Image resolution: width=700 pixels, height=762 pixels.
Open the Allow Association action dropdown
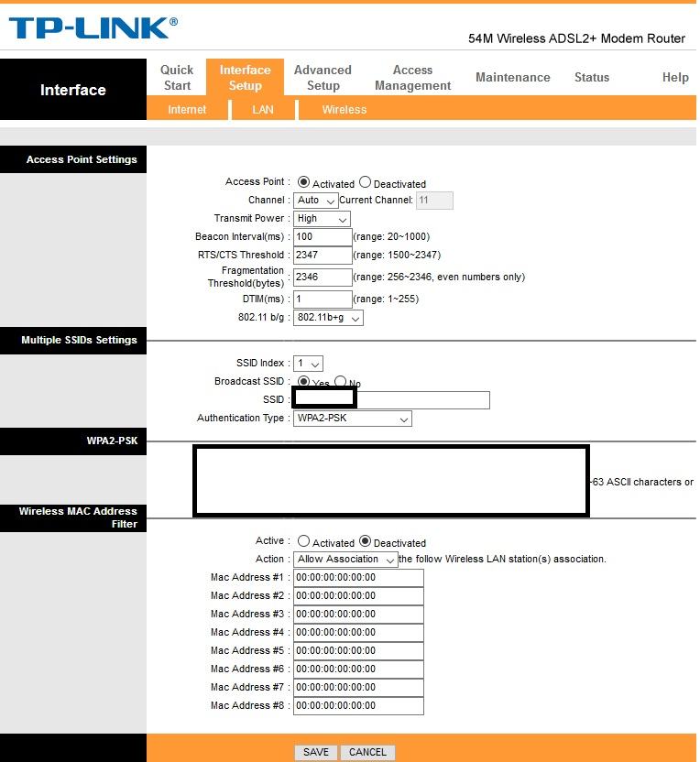click(x=345, y=560)
